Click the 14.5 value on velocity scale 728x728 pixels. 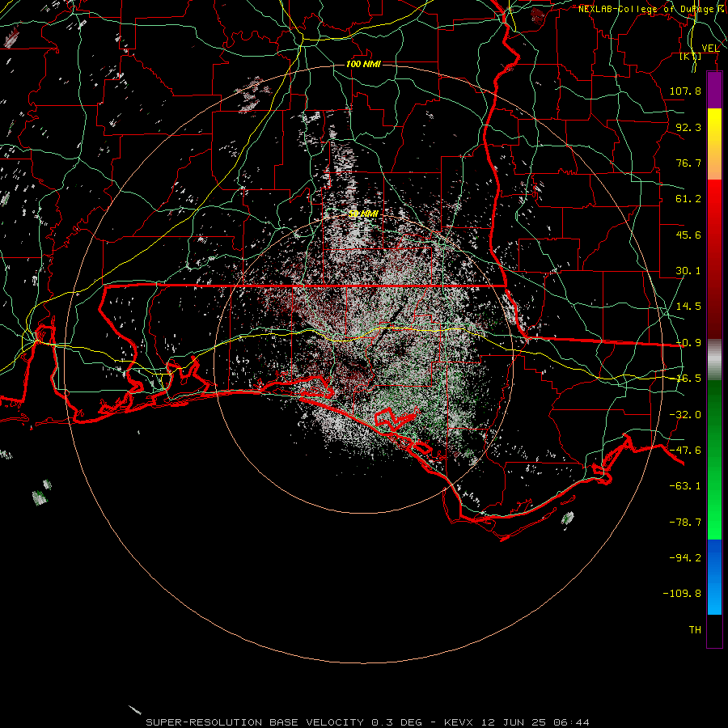(x=688, y=307)
